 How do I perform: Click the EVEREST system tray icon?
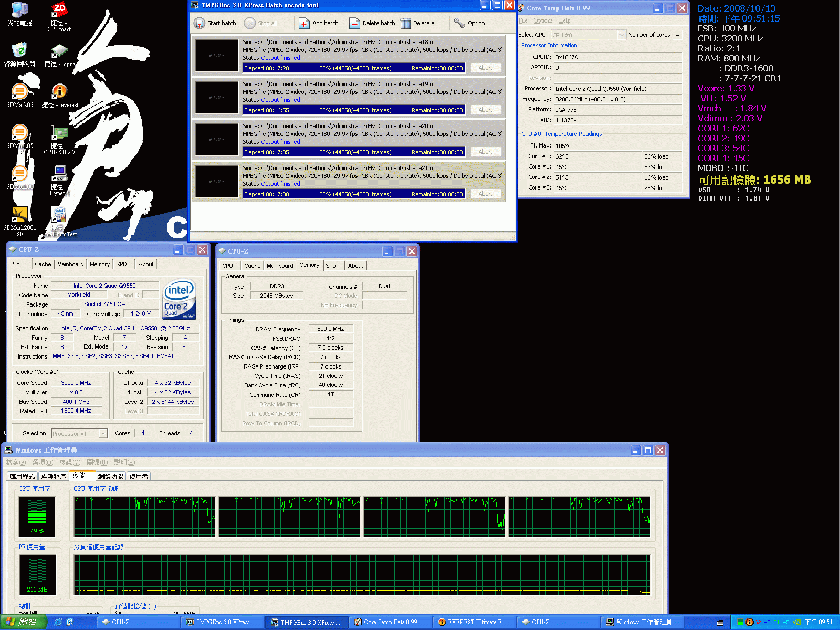tap(750, 622)
